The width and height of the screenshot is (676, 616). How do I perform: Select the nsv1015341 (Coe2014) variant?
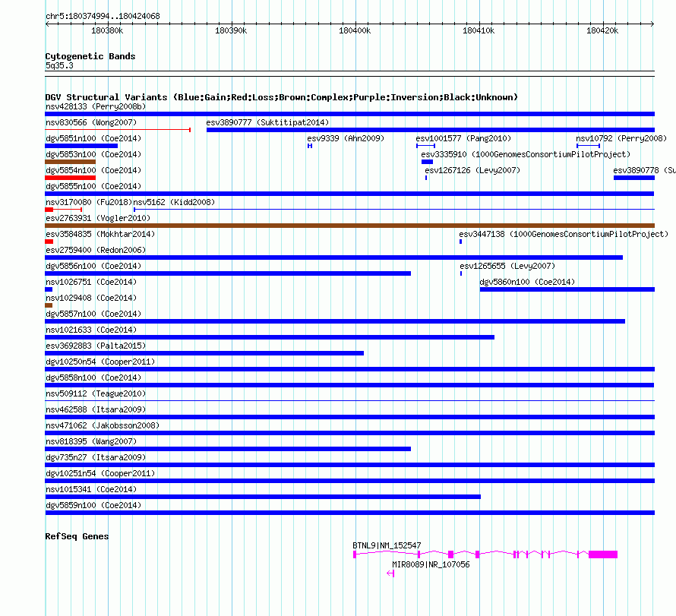coord(263,497)
